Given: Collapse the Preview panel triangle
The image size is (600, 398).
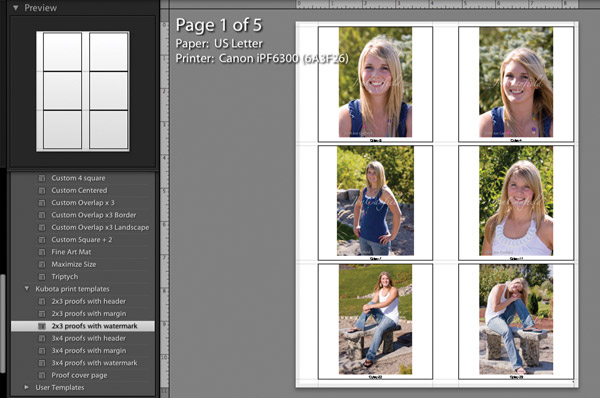Looking at the screenshot, I should [15, 8].
